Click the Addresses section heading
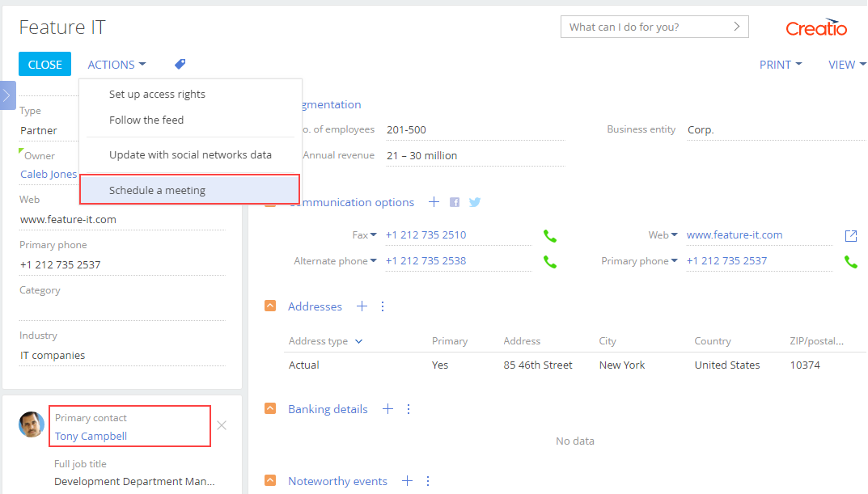Image resolution: width=868 pixels, height=494 pixels. click(x=315, y=306)
